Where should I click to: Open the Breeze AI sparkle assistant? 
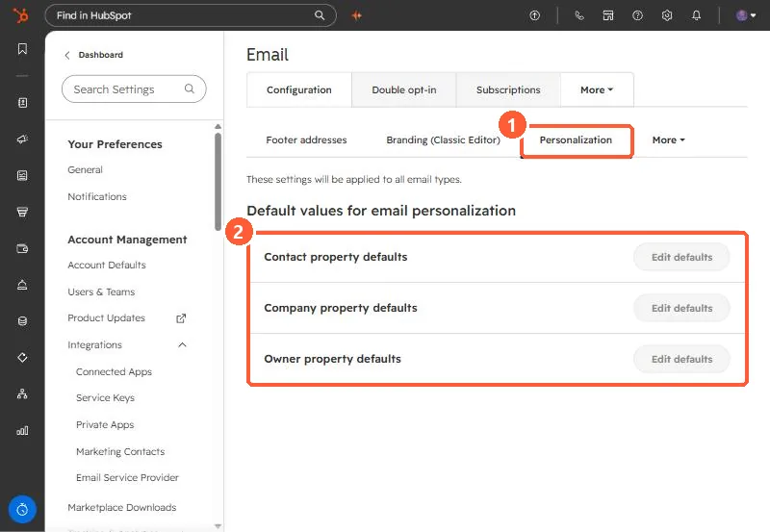click(357, 15)
